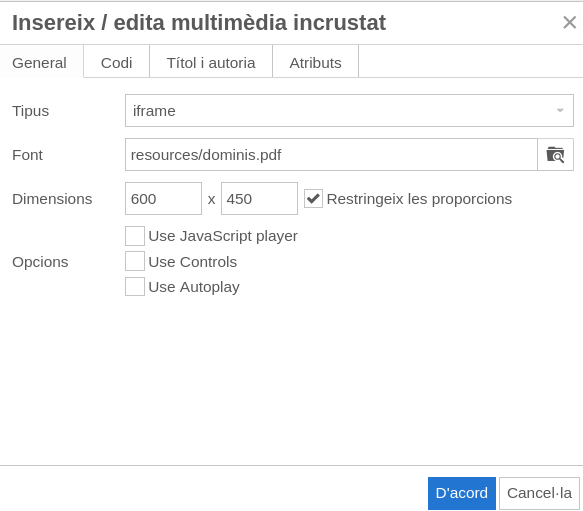Switch to the Codi tab
583x511 pixels.
point(116,62)
